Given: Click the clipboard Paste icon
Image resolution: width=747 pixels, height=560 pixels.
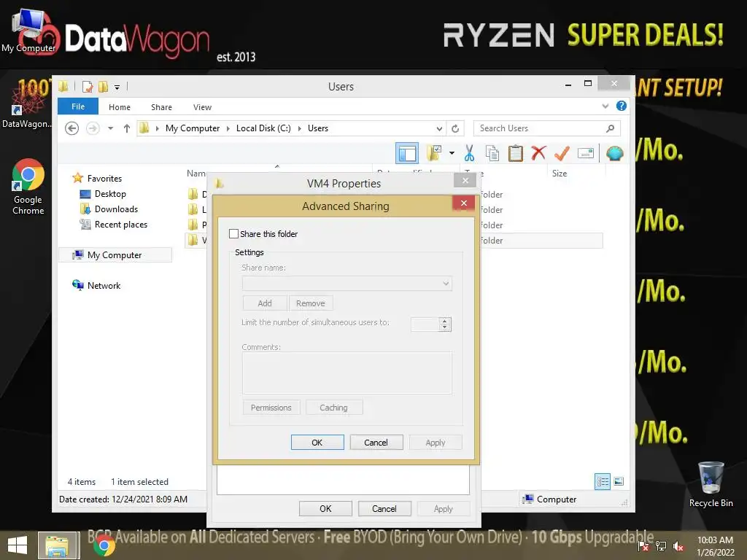Looking at the screenshot, I should (x=516, y=153).
